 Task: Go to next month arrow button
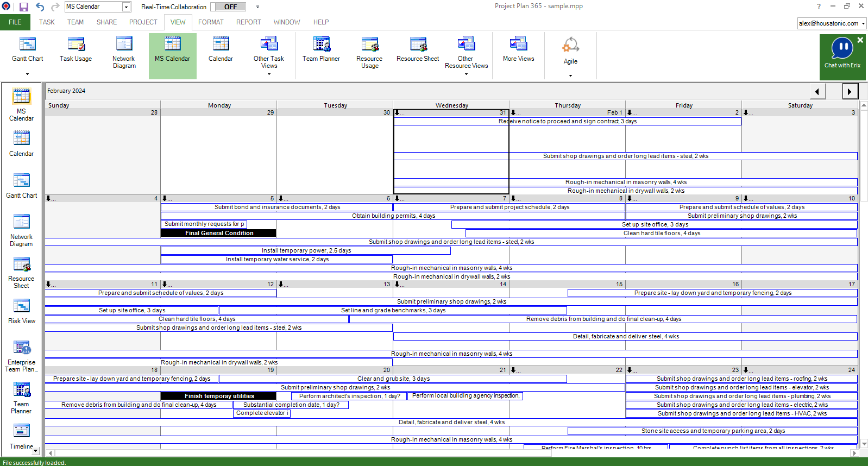click(x=850, y=91)
